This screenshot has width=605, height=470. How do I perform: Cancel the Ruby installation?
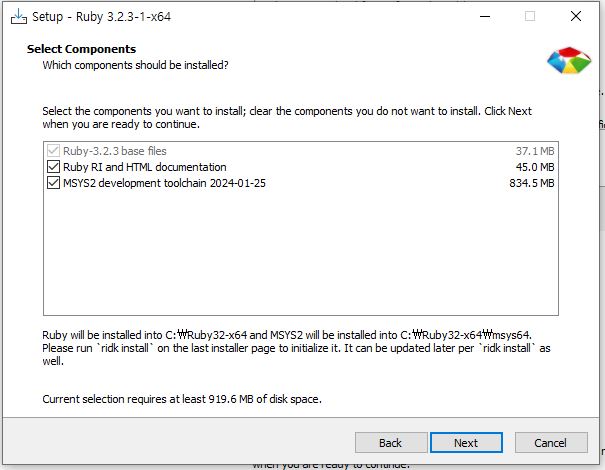[551, 443]
